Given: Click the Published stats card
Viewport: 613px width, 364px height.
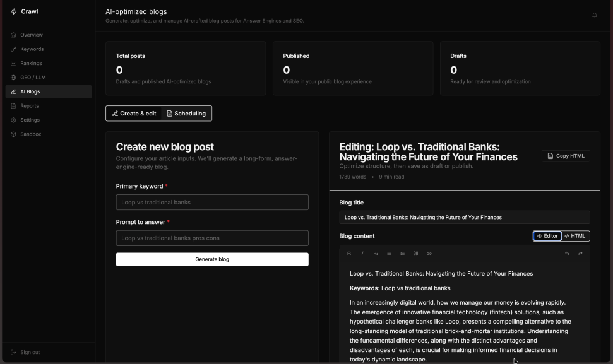Looking at the screenshot, I should 353,68.
